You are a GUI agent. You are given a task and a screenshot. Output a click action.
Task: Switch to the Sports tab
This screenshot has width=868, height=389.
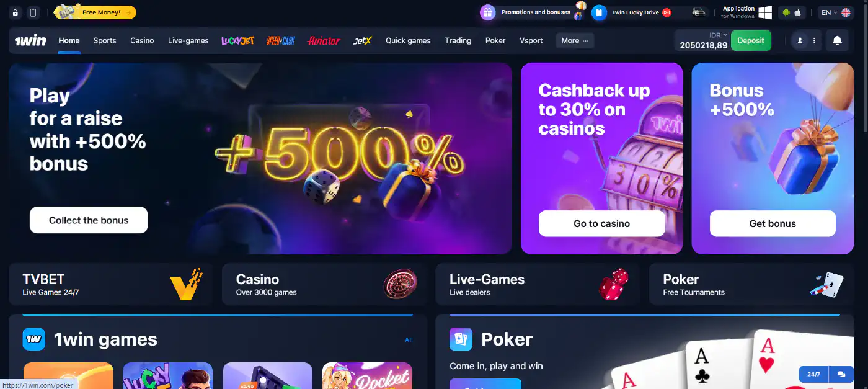pos(105,40)
